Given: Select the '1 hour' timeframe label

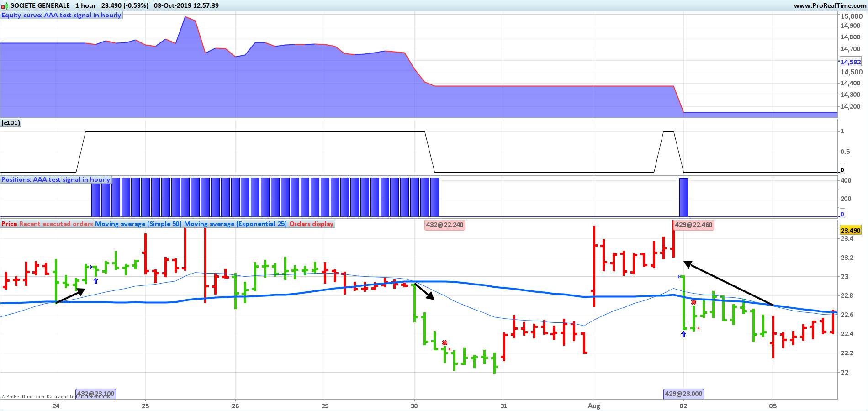Looking at the screenshot, I should (86, 5).
